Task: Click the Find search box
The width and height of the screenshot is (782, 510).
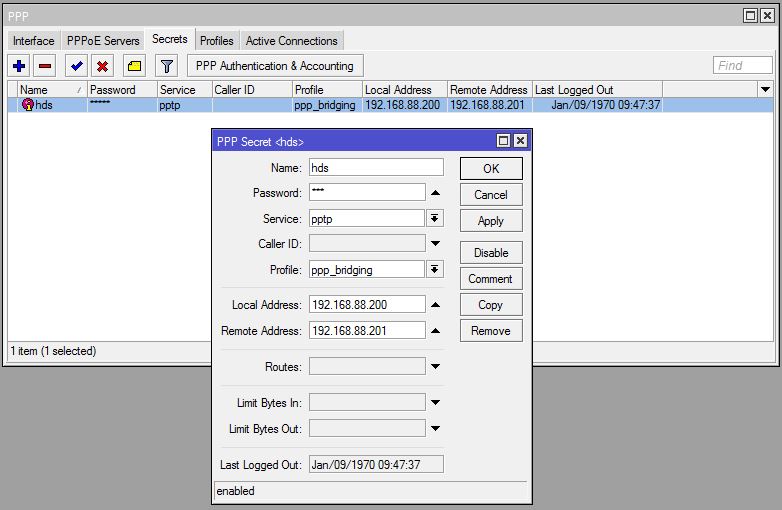Action: coord(743,65)
